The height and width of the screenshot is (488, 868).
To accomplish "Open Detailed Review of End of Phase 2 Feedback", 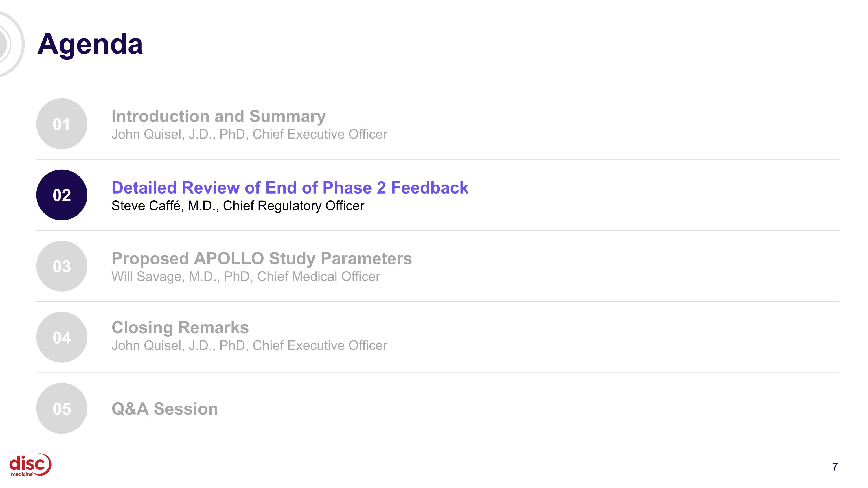I will 290,187.
